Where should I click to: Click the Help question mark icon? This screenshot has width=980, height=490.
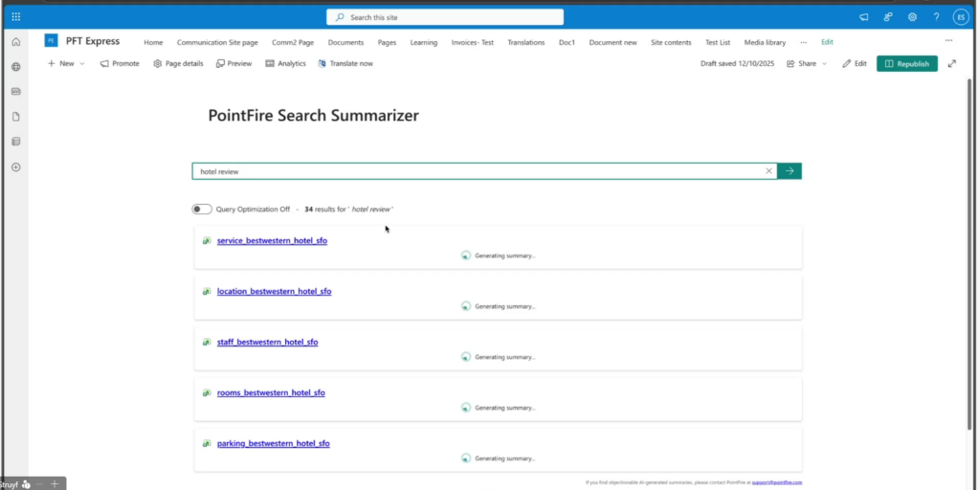[x=936, y=16]
